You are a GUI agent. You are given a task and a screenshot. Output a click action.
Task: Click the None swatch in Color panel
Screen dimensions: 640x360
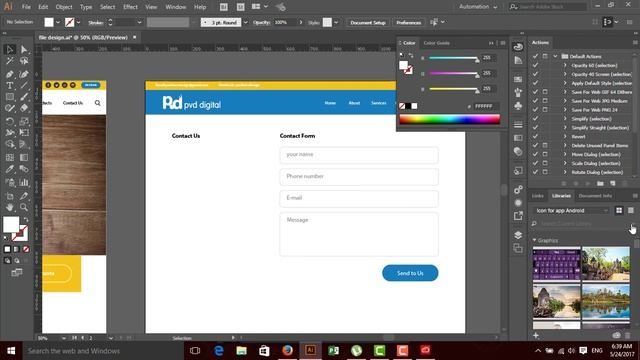coord(402,106)
